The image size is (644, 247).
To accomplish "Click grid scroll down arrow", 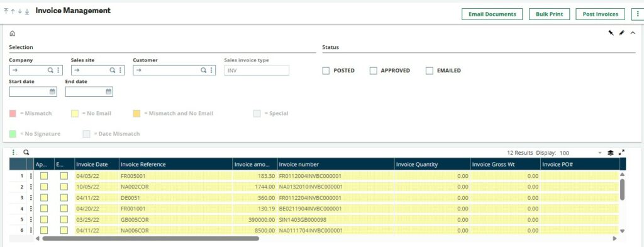I will pos(622,231).
